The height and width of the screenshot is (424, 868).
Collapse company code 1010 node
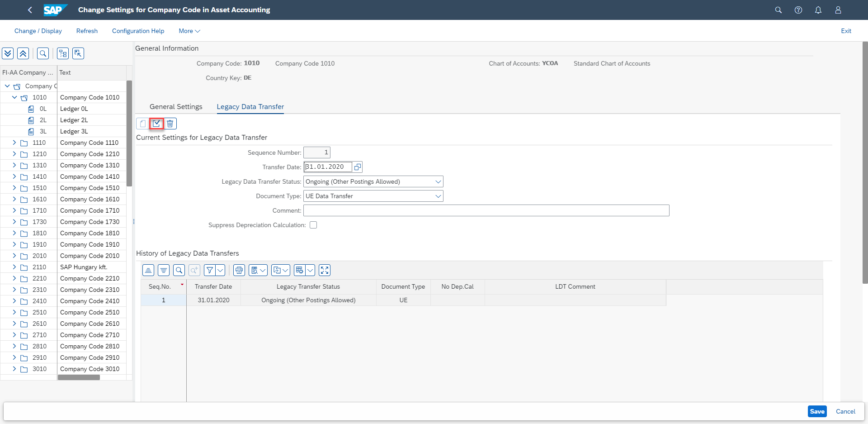(x=14, y=97)
